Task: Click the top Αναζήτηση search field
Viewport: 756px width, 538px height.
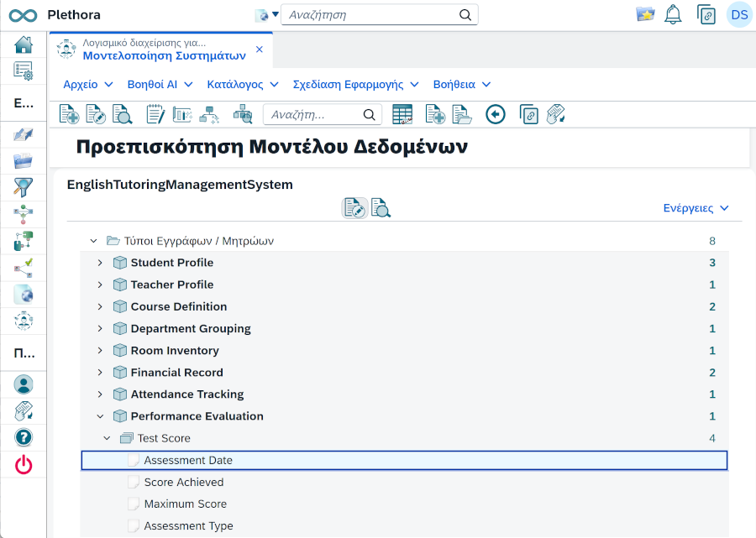Action: (x=379, y=15)
